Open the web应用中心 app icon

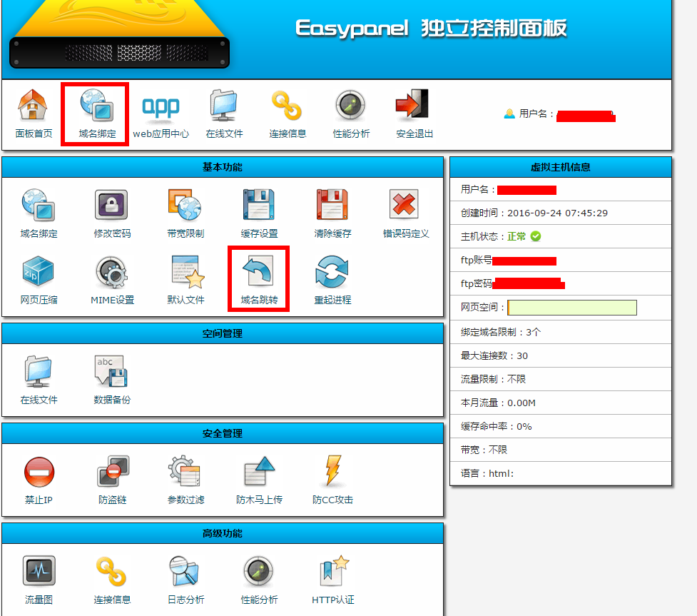click(x=161, y=107)
